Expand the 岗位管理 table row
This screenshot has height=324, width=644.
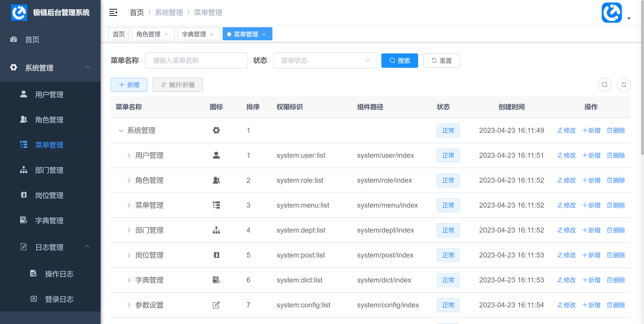click(x=129, y=255)
